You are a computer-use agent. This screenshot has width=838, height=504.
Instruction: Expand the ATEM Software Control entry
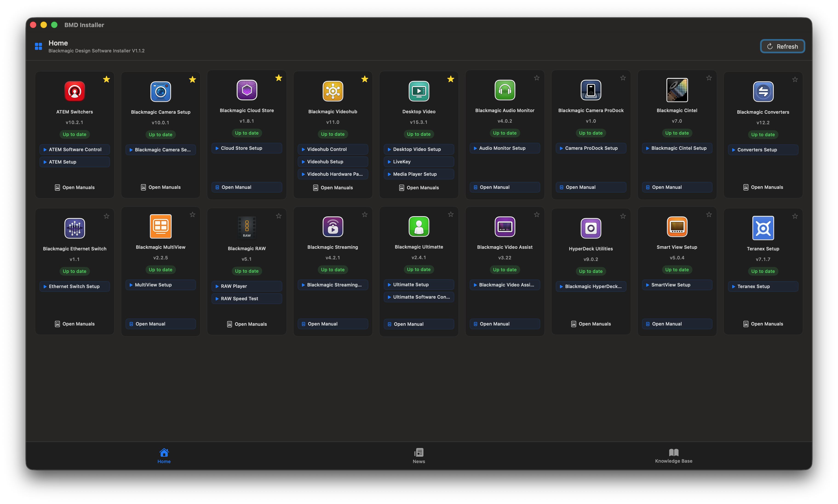75,150
